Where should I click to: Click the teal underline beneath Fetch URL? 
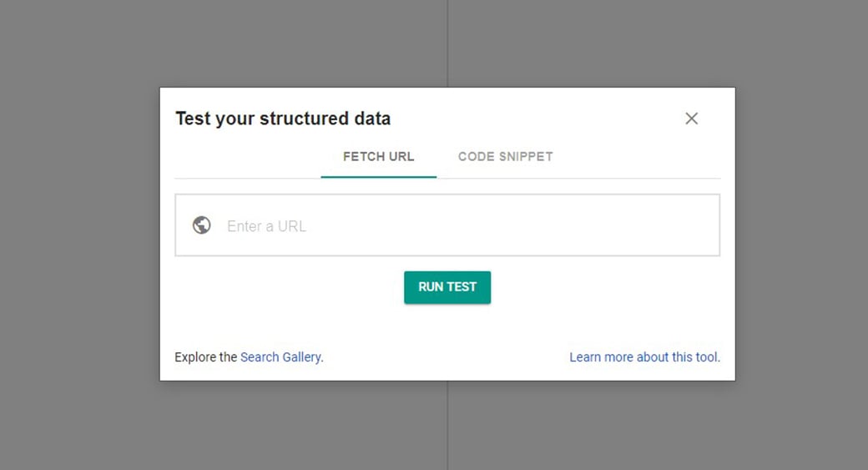378,177
